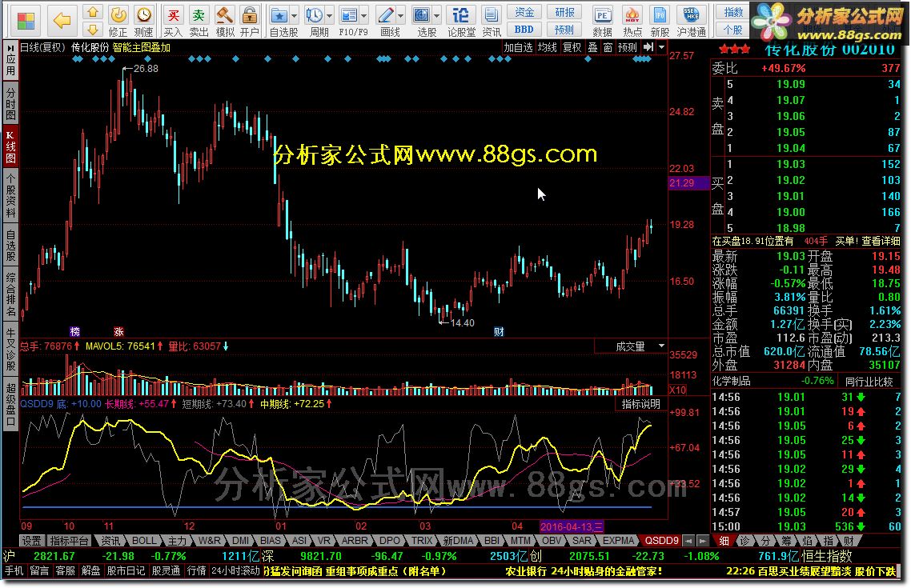Open the 热点 hot topics icon
This screenshot has height=588, width=911.
click(632, 21)
